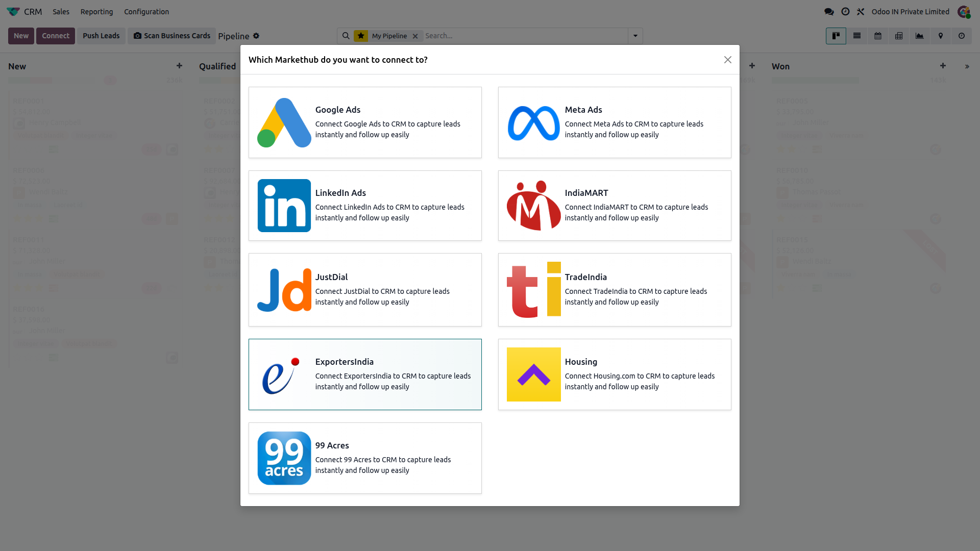Switch to Calendar view
980x551 pixels.
[877, 36]
